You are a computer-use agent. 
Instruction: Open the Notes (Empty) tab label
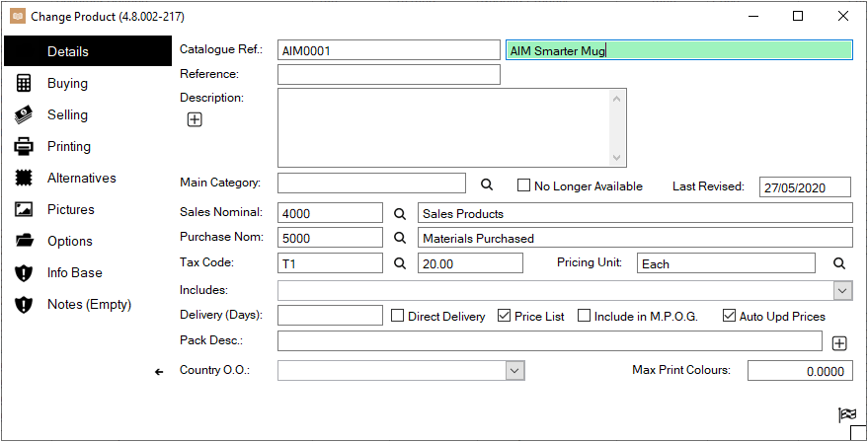point(89,304)
